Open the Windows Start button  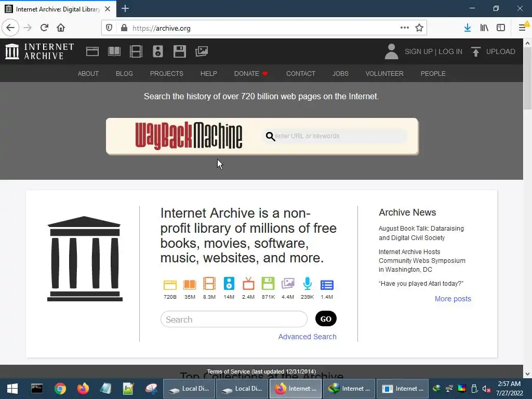point(12,389)
